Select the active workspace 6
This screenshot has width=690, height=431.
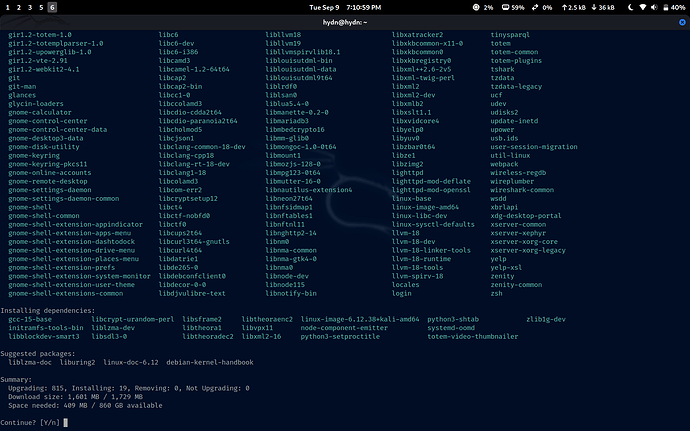52,7
